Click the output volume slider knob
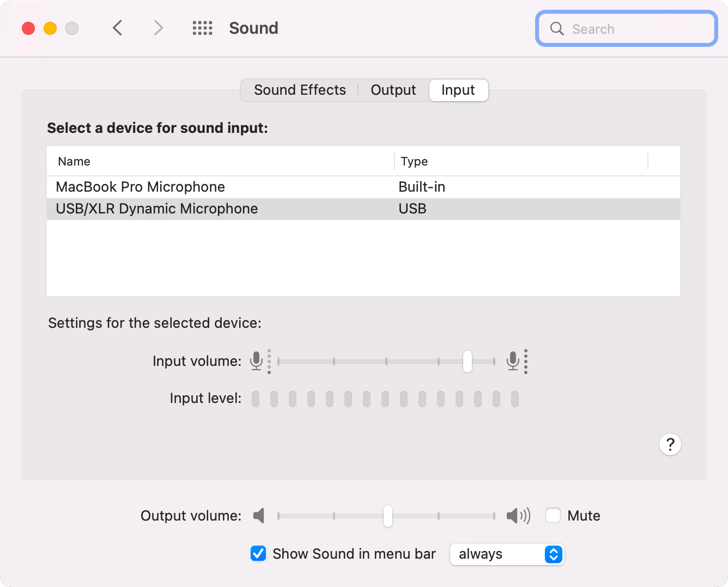 (x=387, y=516)
